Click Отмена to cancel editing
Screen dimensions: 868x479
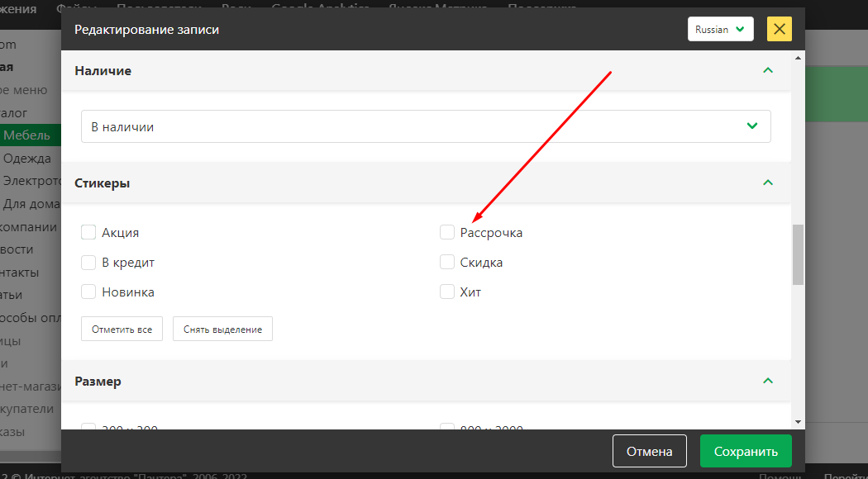click(x=649, y=452)
